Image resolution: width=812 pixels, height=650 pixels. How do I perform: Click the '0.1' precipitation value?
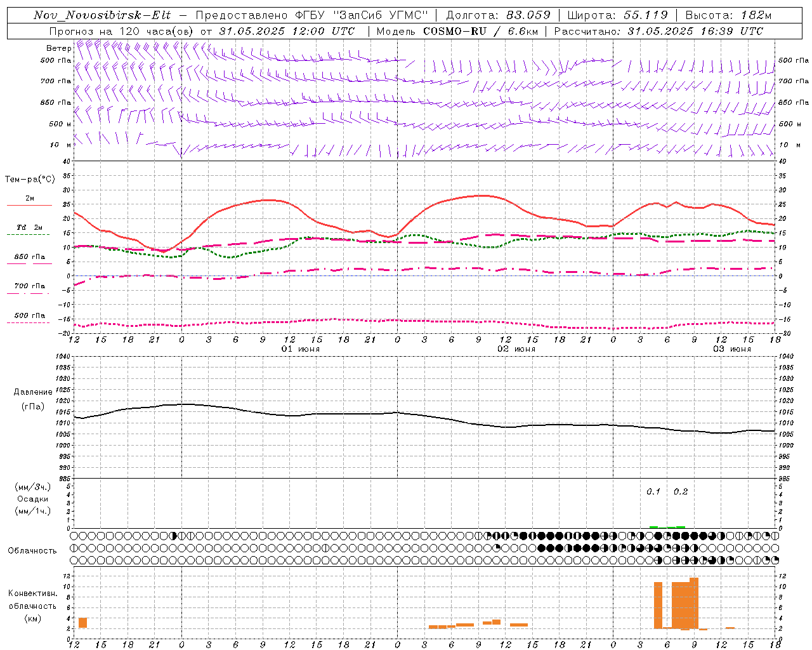[653, 492]
